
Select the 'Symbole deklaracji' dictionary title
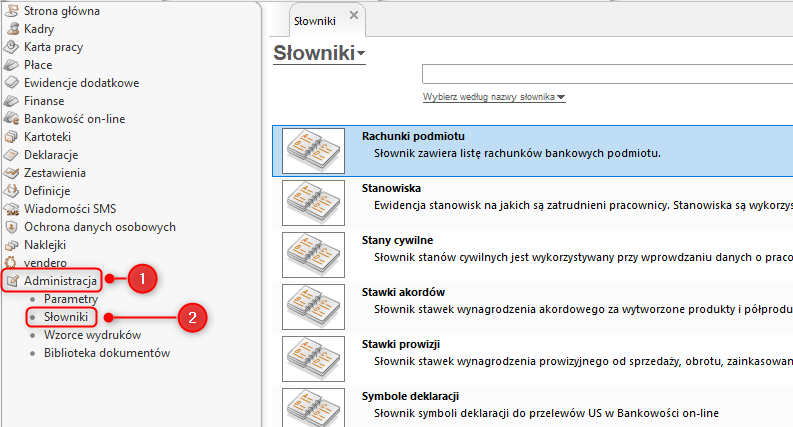[x=410, y=396]
